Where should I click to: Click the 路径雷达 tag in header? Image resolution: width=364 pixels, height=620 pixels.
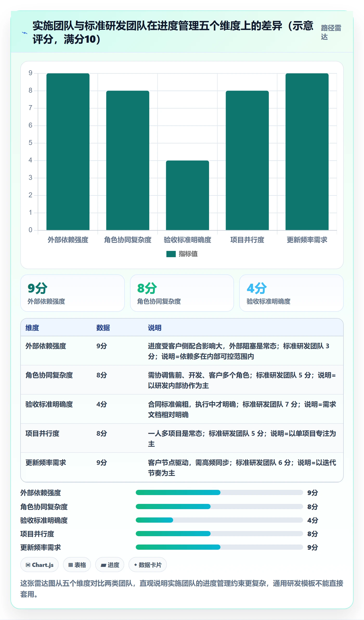[x=331, y=33]
